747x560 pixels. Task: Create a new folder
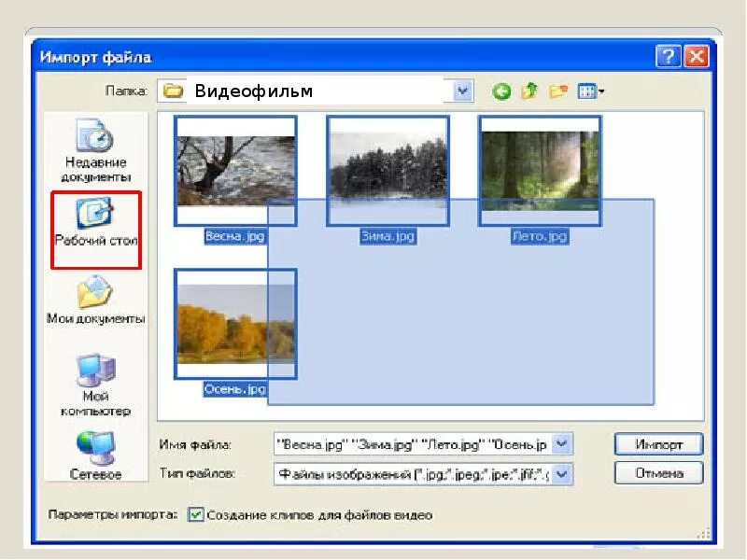pyautogui.click(x=557, y=91)
